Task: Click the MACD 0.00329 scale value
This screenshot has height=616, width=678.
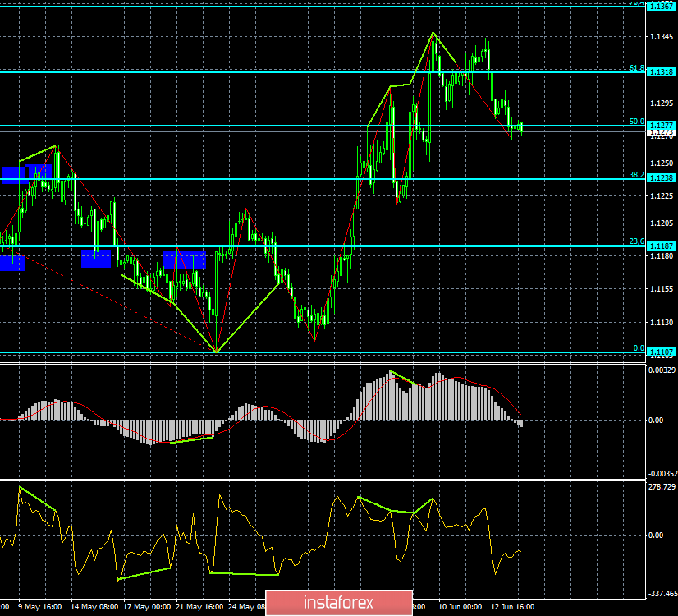Action: (x=662, y=370)
